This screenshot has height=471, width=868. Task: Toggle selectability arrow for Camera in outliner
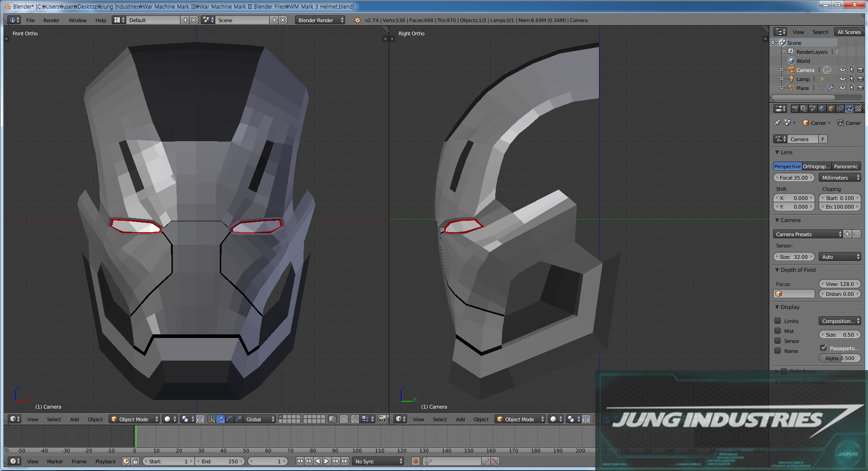click(852, 70)
